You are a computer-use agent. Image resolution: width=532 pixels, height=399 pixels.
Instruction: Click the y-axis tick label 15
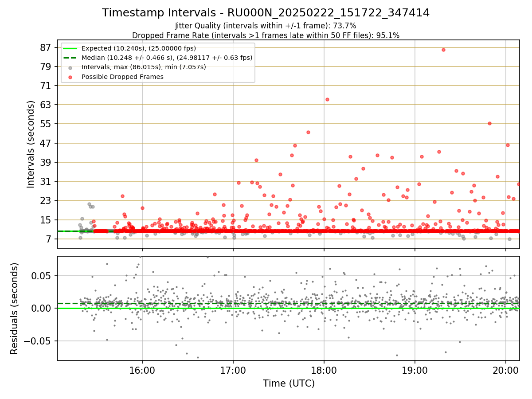click(46, 220)
